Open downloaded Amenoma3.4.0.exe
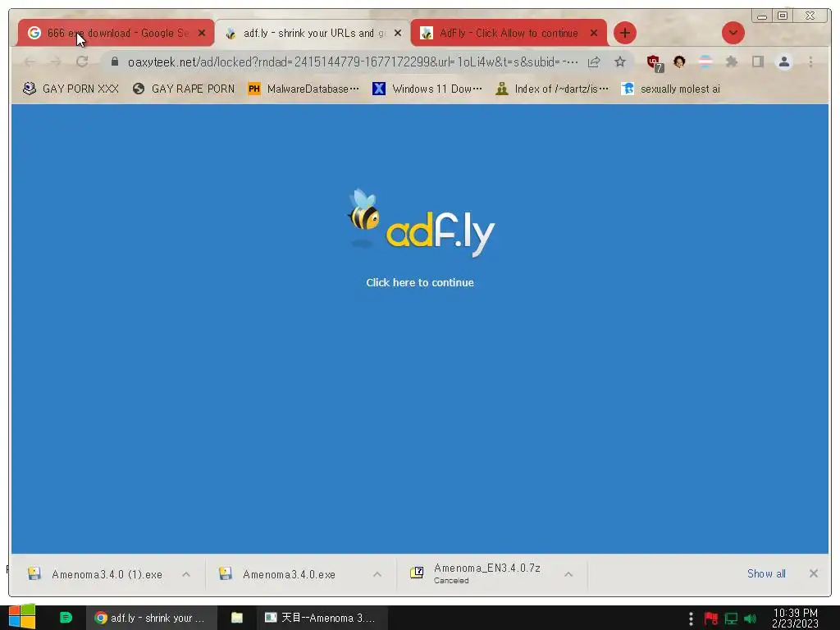The height and width of the screenshot is (630, 840). coord(279,574)
